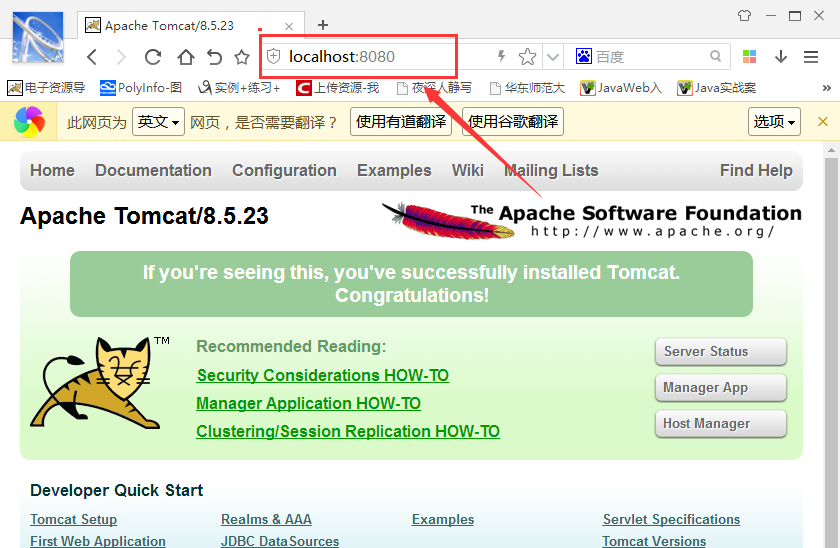Image resolution: width=840 pixels, height=548 pixels.
Task: Click the Manager App button
Action: 721,387
